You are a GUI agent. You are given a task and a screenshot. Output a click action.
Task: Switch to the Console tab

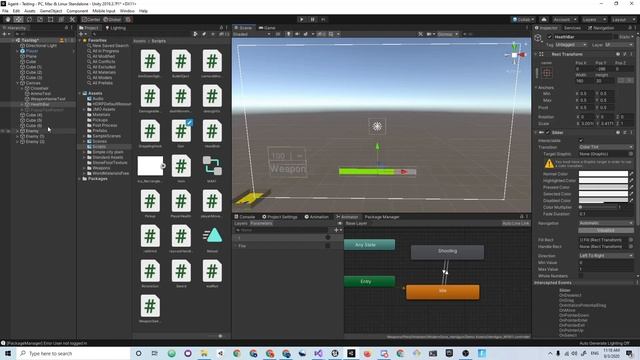[x=244, y=217]
